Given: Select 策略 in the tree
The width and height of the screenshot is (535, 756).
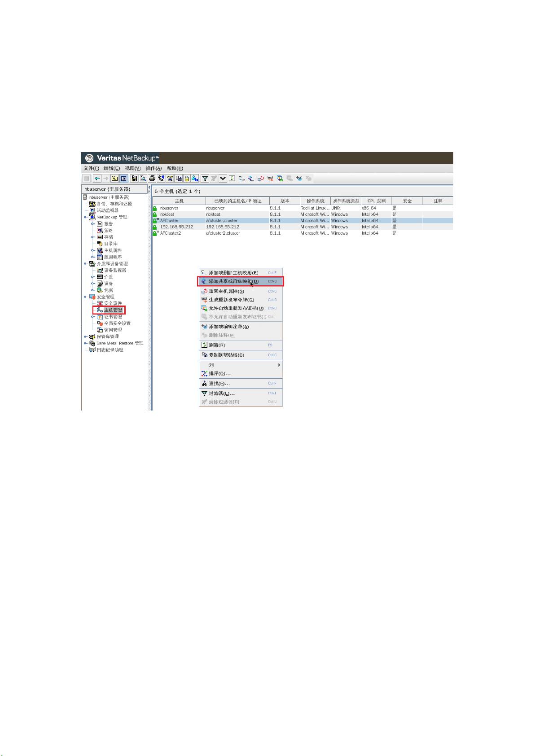Looking at the screenshot, I should (109, 230).
